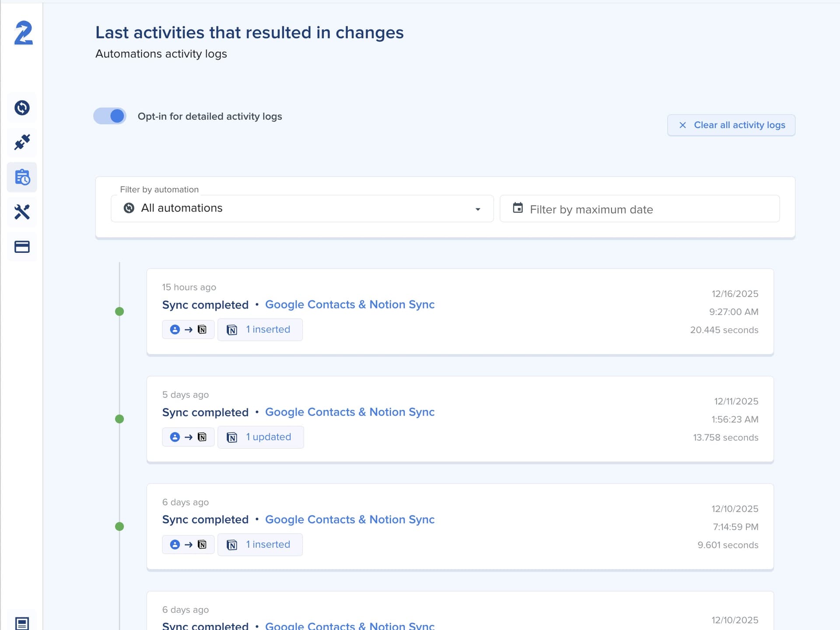Click the '1 updated' badge on the 5-days-ago entry
Image resolution: width=840 pixels, height=630 pixels.
tap(261, 437)
